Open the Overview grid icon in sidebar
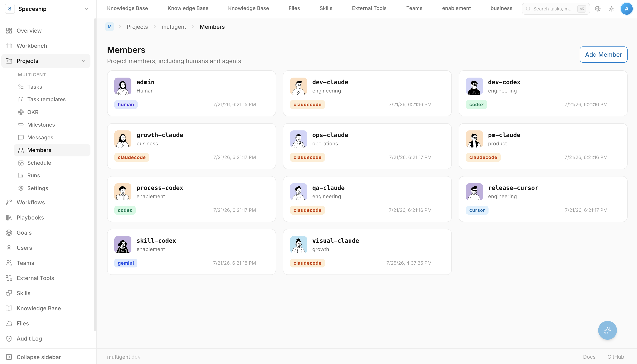This screenshot has height=364, width=637. [x=9, y=31]
